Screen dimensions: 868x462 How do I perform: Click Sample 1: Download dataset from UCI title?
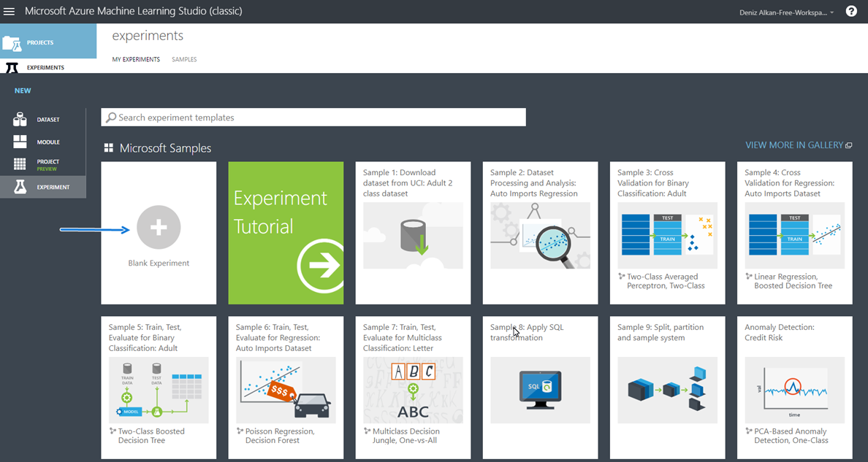tap(408, 183)
